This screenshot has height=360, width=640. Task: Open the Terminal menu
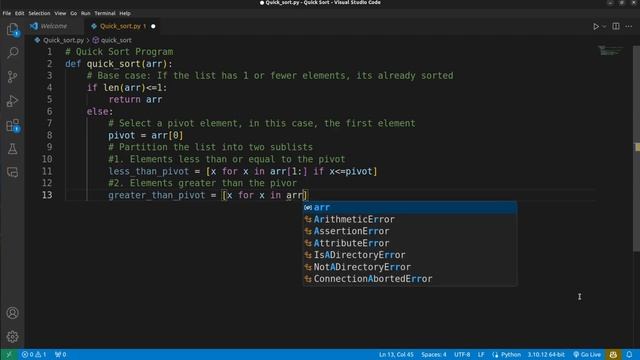[x=105, y=13]
